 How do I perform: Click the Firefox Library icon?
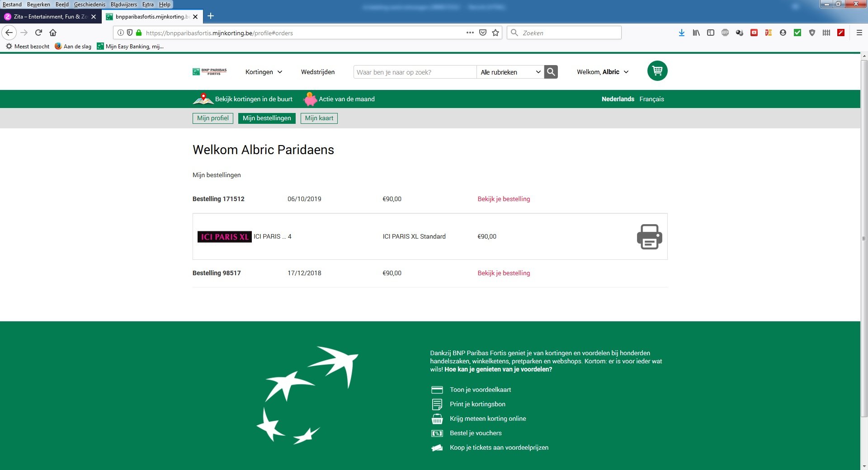[x=696, y=33]
